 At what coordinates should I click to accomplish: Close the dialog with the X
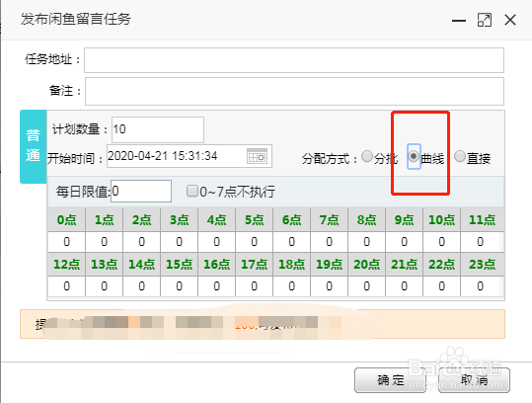510,20
